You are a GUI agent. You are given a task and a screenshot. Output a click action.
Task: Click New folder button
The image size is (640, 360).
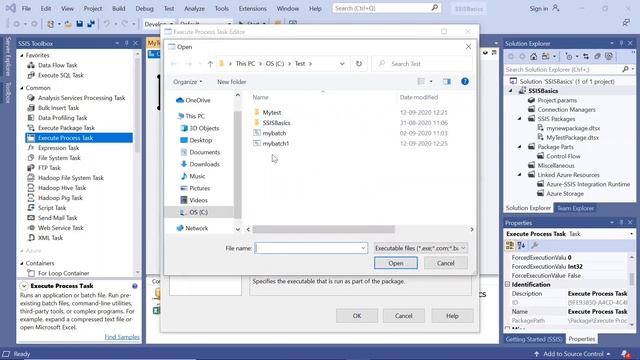[x=231, y=82]
